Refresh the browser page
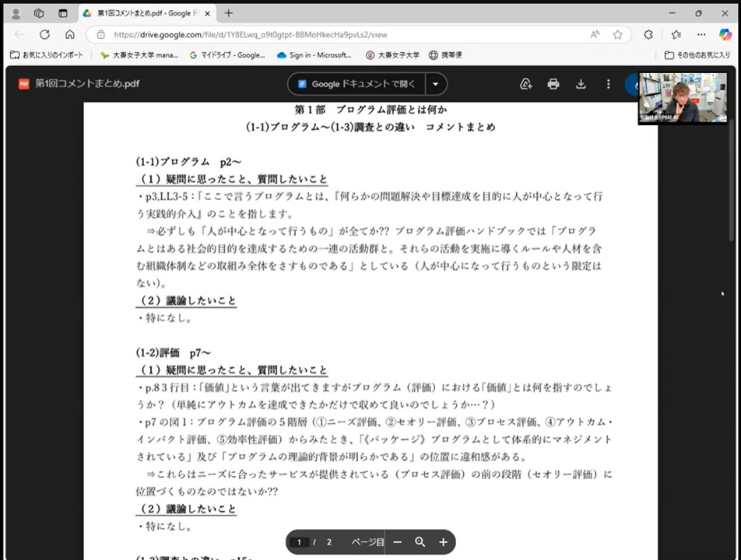Viewport: 741px width, 560px height. pyautogui.click(x=44, y=34)
